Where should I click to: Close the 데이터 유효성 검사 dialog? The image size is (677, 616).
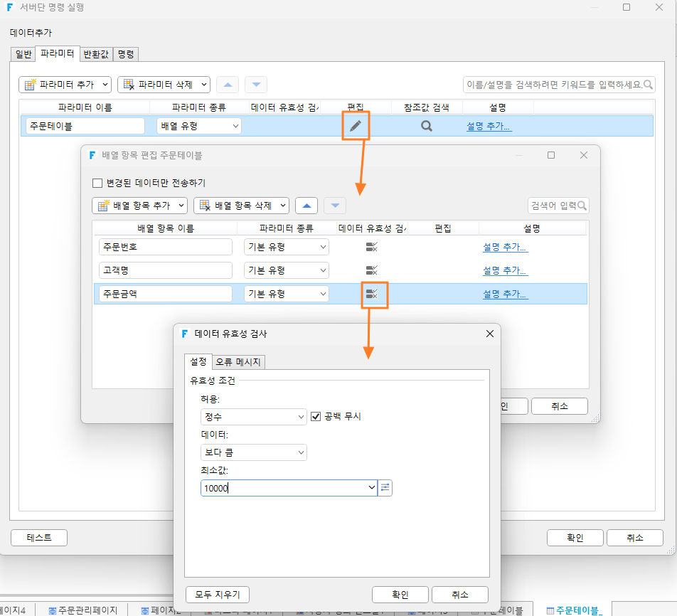(x=489, y=334)
